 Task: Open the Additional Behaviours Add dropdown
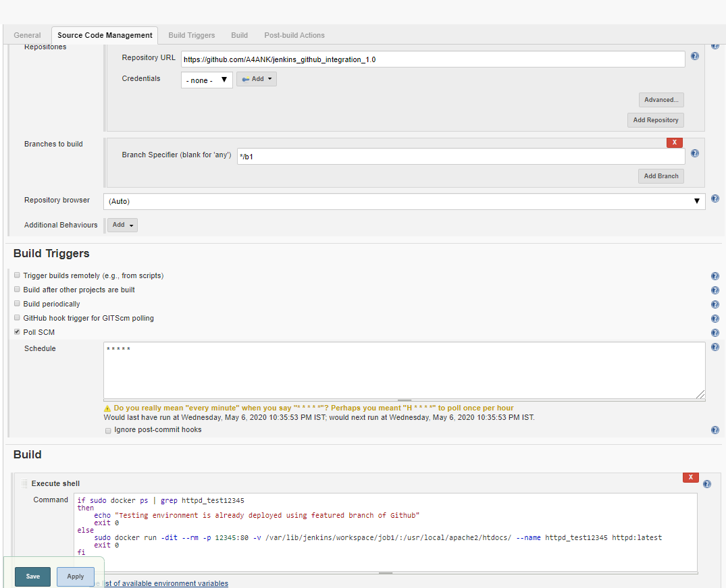122,225
